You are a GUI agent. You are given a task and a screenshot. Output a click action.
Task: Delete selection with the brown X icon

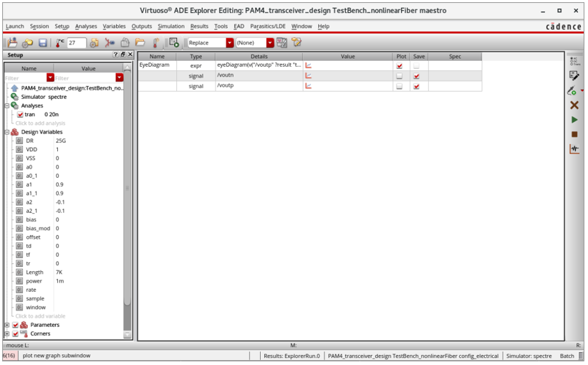click(x=574, y=105)
